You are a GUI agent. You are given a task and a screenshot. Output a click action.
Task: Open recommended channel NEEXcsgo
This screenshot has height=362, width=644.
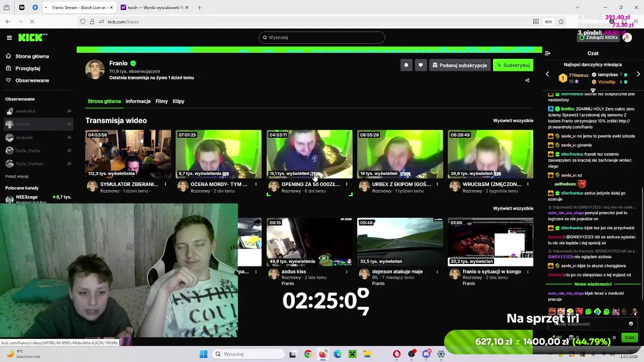coord(38,199)
